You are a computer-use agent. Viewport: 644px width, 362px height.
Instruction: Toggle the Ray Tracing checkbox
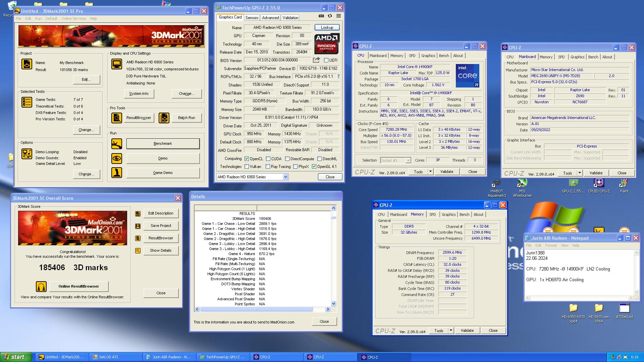point(268,167)
